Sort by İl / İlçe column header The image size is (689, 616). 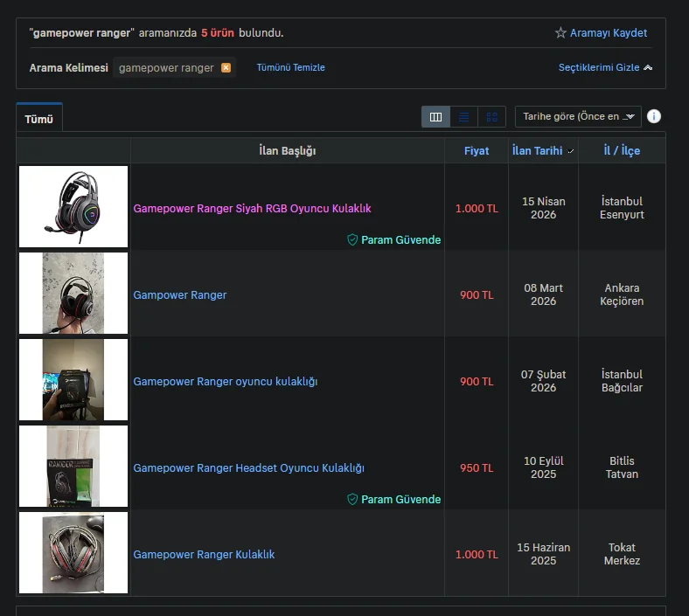coord(622,151)
